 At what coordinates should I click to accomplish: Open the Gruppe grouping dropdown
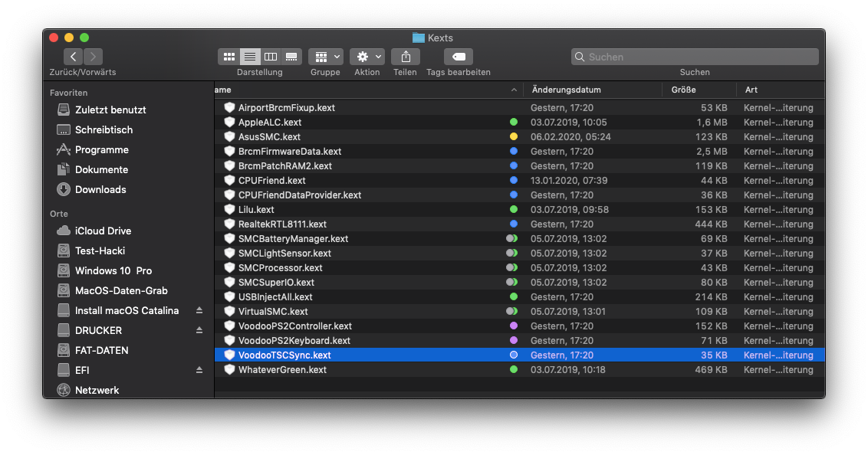click(x=326, y=57)
